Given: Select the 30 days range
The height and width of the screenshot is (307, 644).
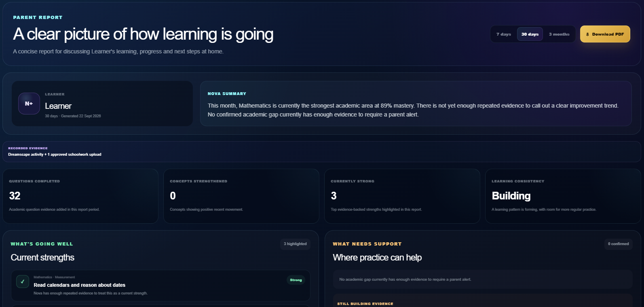Looking at the screenshot, I should click(x=530, y=34).
